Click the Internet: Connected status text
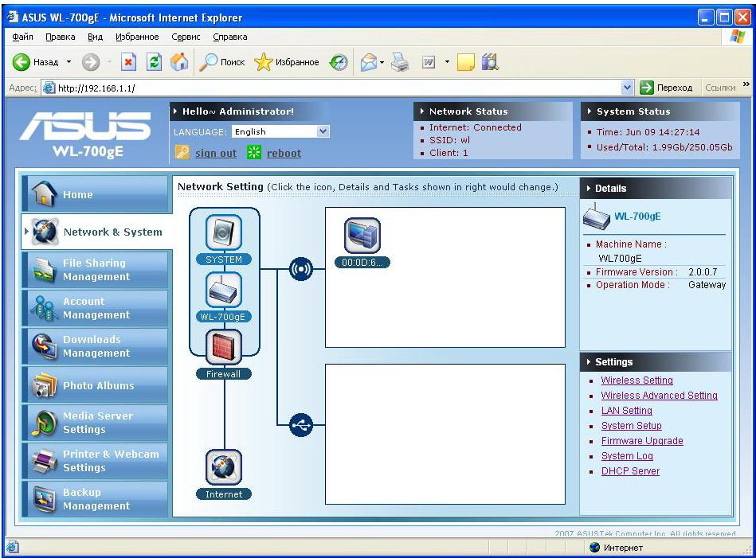The height and width of the screenshot is (558, 756). [476, 127]
